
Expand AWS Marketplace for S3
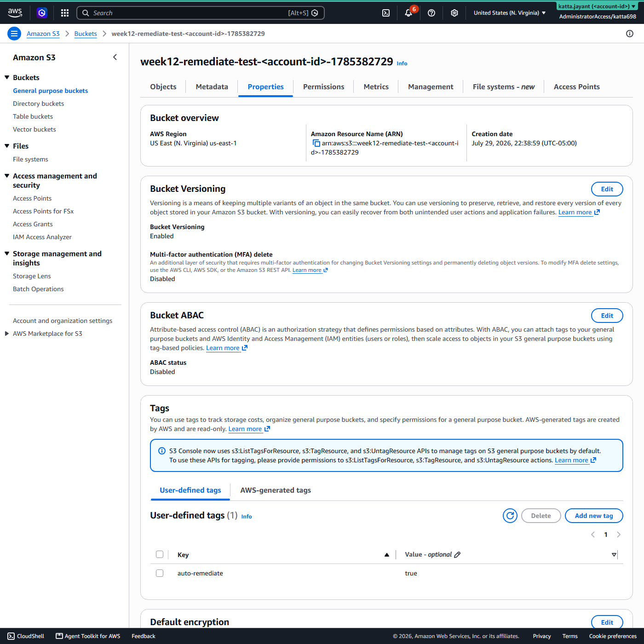point(7,333)
